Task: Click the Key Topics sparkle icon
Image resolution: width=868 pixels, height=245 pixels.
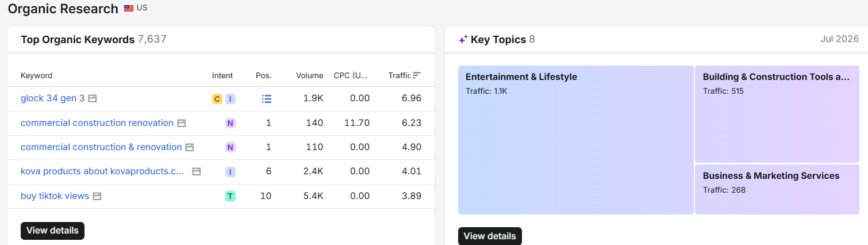Action: [x=463, y=40]
